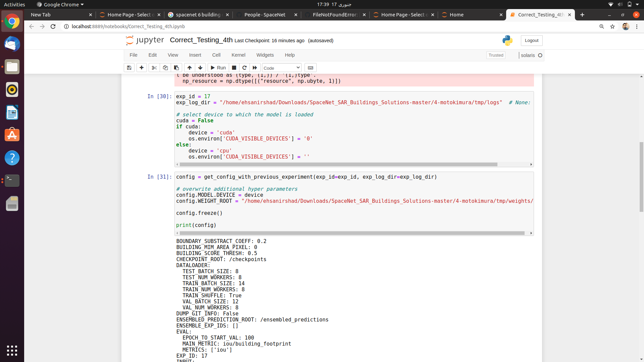Move the selected cell up
Image resolution: width=644 pixels, height=362 pixels.
click(x=190, y=68)
